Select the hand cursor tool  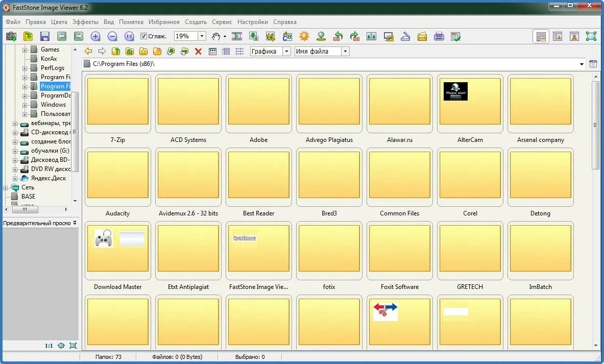click(215, 37)
